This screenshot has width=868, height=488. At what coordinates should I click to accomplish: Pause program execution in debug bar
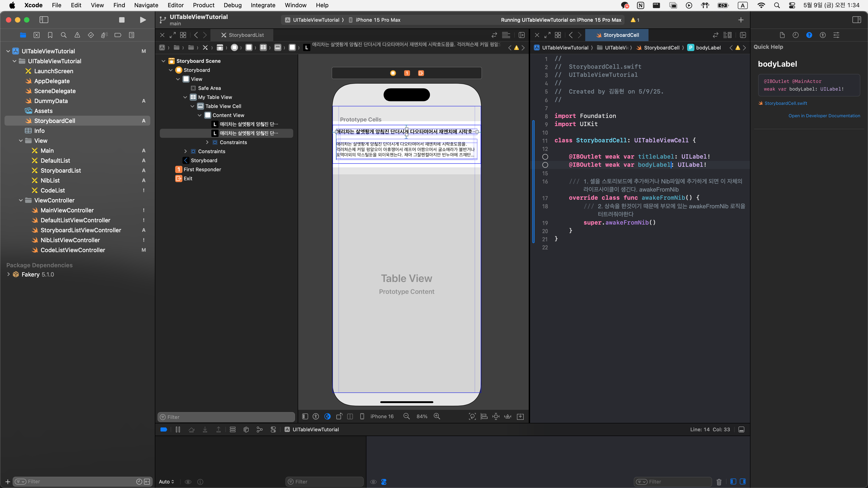(x=178, y=429)
